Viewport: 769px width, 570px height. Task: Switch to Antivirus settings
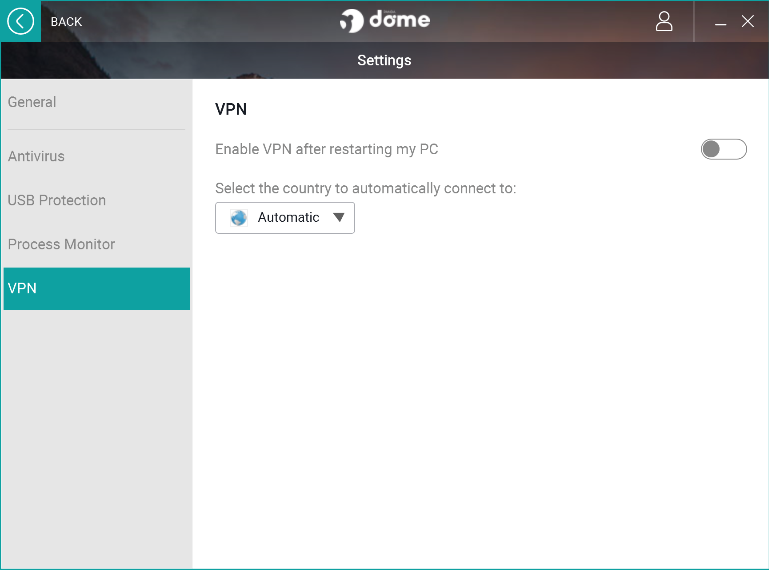(36, 156)
